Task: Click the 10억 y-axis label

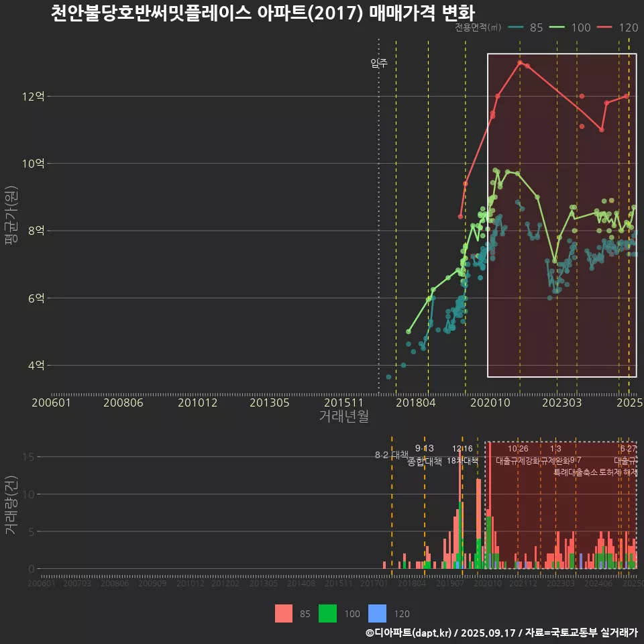Action: 34,164
